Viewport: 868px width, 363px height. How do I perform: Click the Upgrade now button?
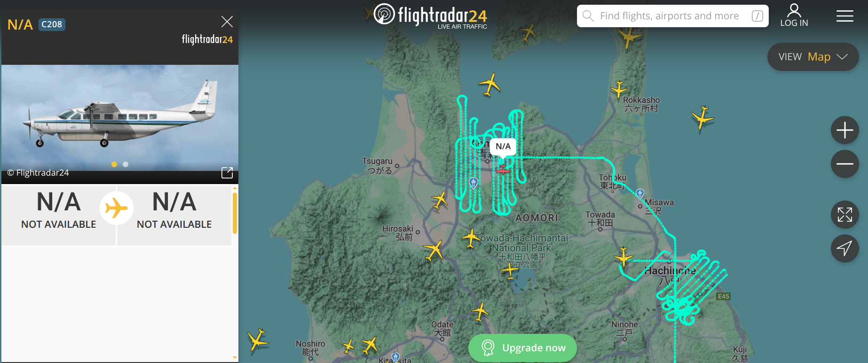(x=522, y=348)
